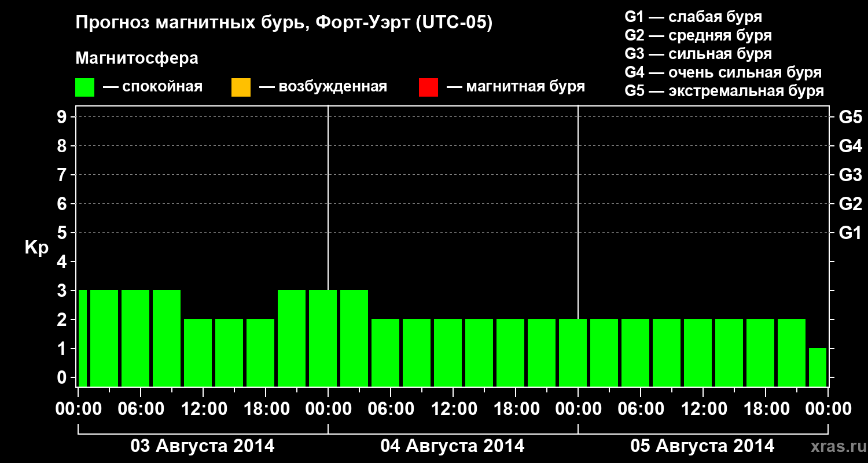Click the right-axis label G2
This screenshot has height=463, width=868.
(x=850, y=204)
